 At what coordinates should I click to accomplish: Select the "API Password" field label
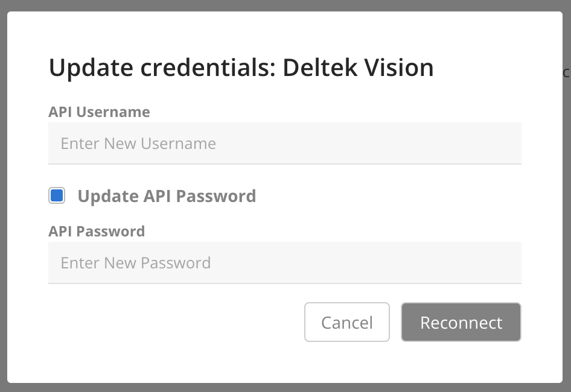[x=97, y=232]
